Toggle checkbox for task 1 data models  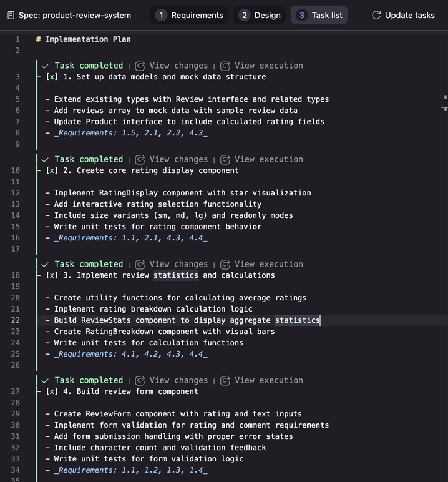click(x=52, y=77)
